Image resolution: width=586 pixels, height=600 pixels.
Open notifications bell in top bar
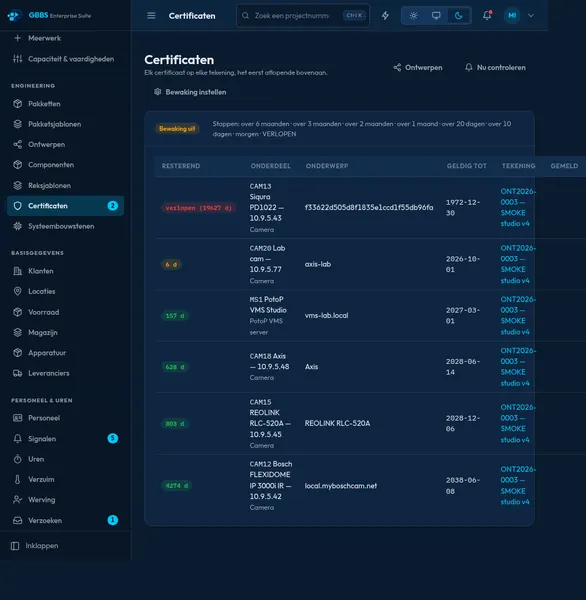487,16
